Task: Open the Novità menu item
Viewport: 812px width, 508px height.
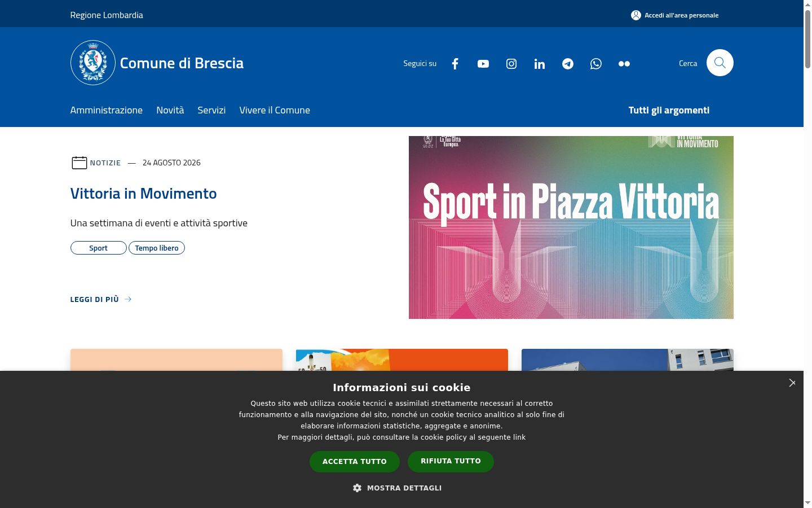Action: click(x=170, y=110)
